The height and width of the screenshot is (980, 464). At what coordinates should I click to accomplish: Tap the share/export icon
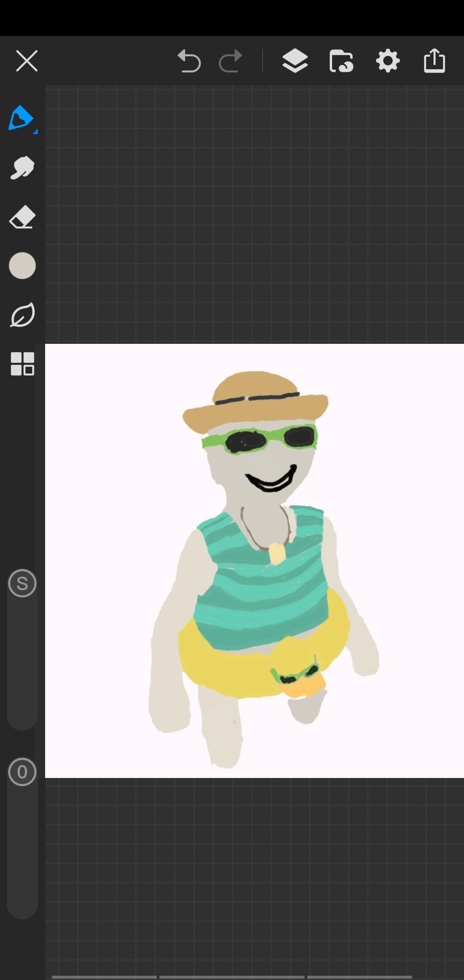pyautogui.click(x=434, y=60)
